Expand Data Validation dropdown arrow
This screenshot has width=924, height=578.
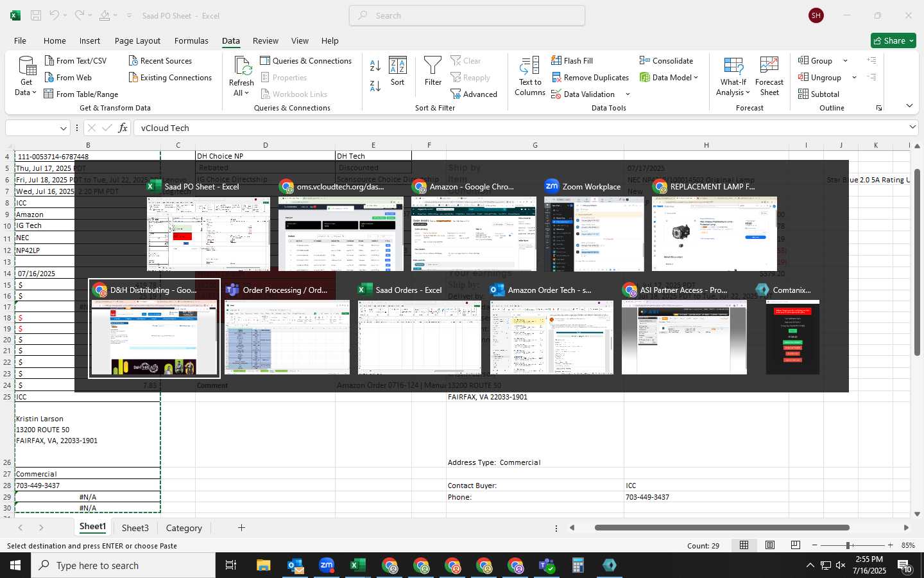pos(628,94)
